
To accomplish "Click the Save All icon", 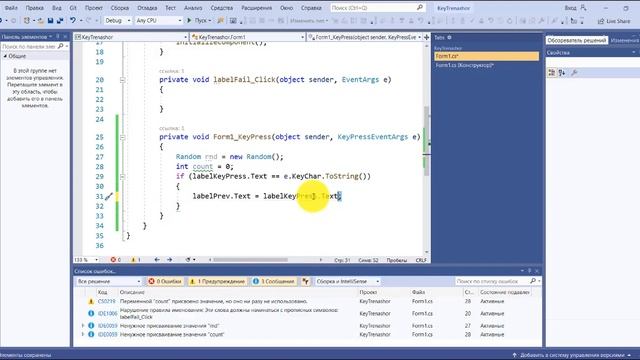I will [60, 20].
